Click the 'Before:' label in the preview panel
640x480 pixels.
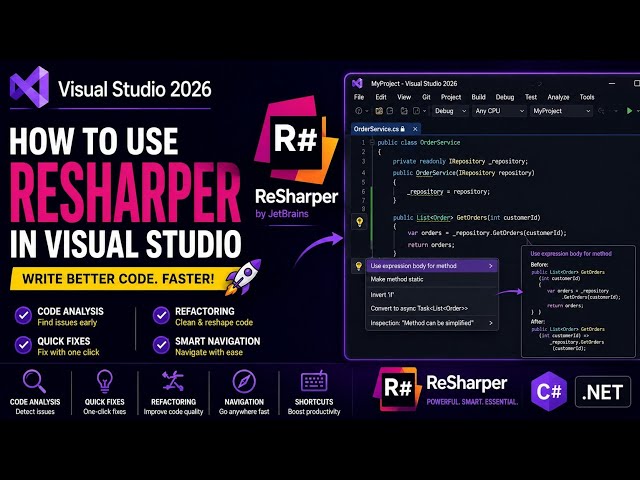pos(539,264)
